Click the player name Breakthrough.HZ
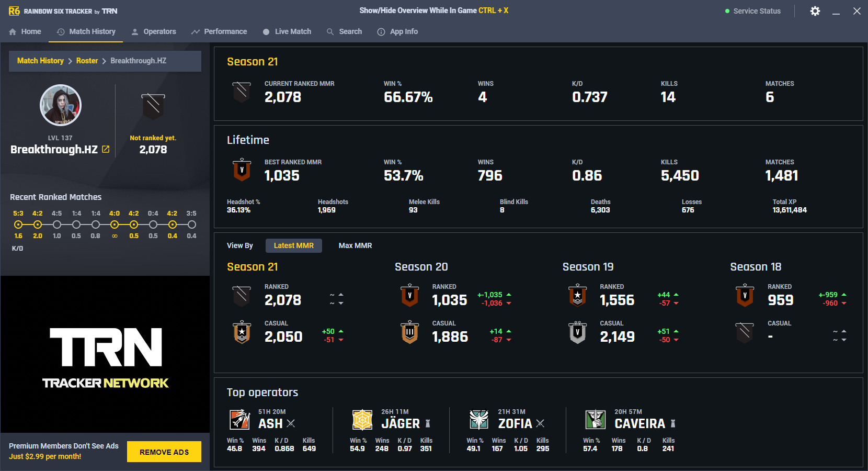Screen dimensions: 868x471 (54, 150)
